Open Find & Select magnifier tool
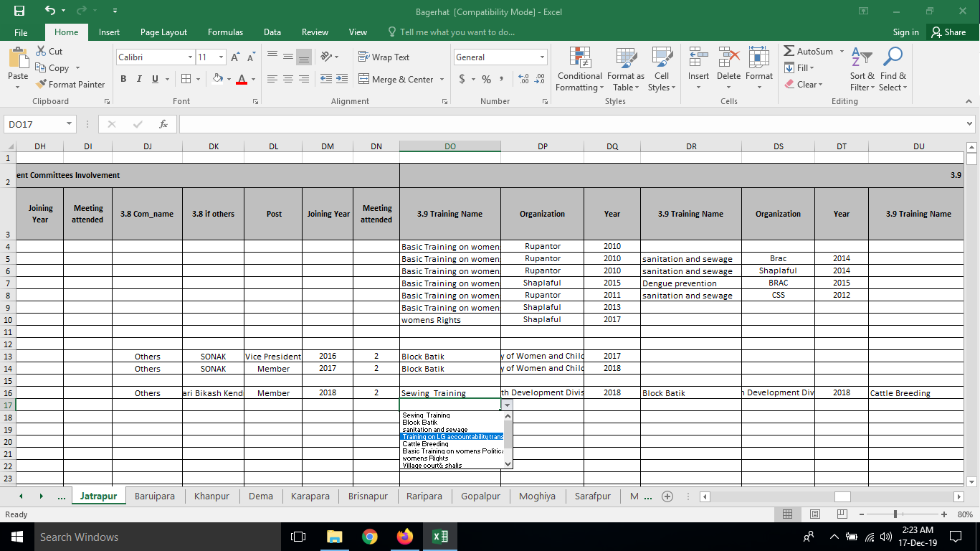Screen dimensions: 980x551 tap(893, 70)
